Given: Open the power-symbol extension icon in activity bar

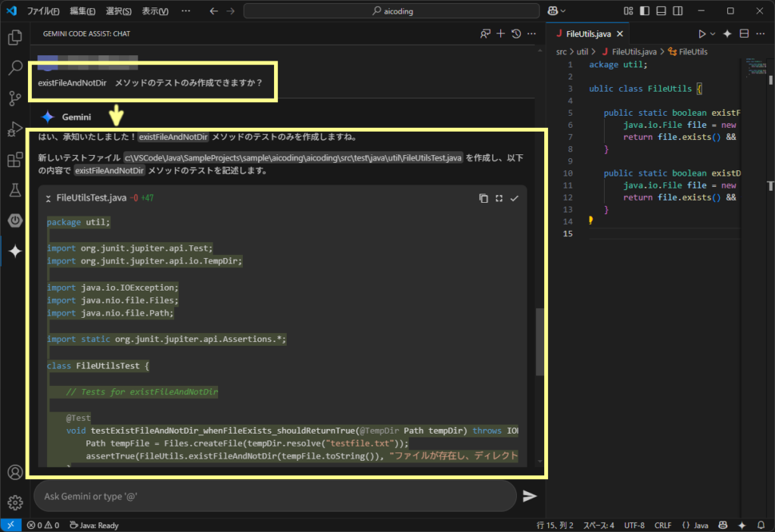Looking at the screenshot, I should pos(15,220).
